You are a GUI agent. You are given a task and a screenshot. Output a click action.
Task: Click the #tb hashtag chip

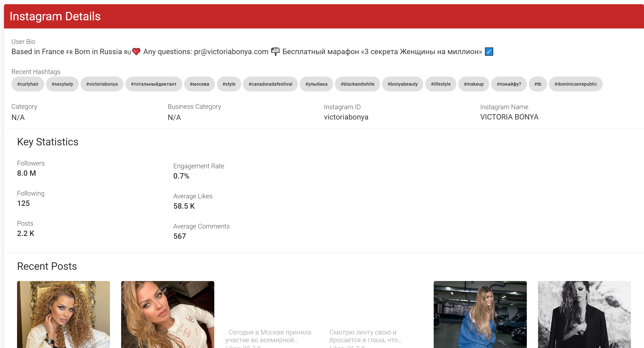538,84
